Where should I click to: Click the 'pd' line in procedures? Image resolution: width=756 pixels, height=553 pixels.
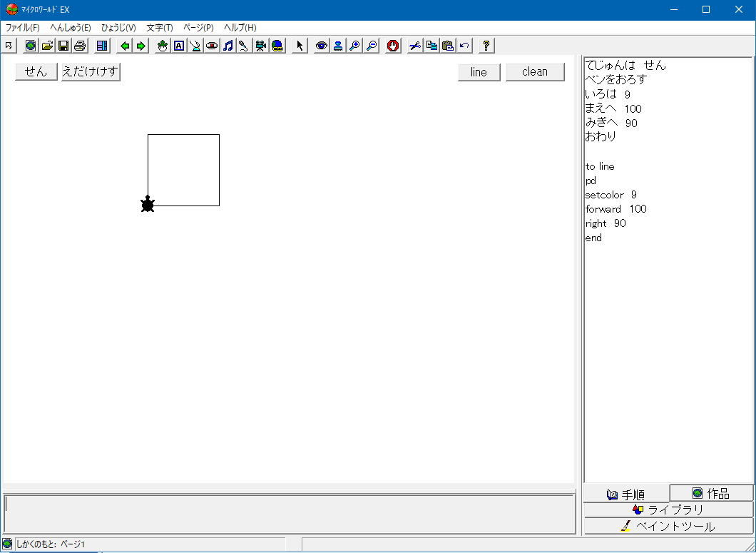(x=591, y=181)
